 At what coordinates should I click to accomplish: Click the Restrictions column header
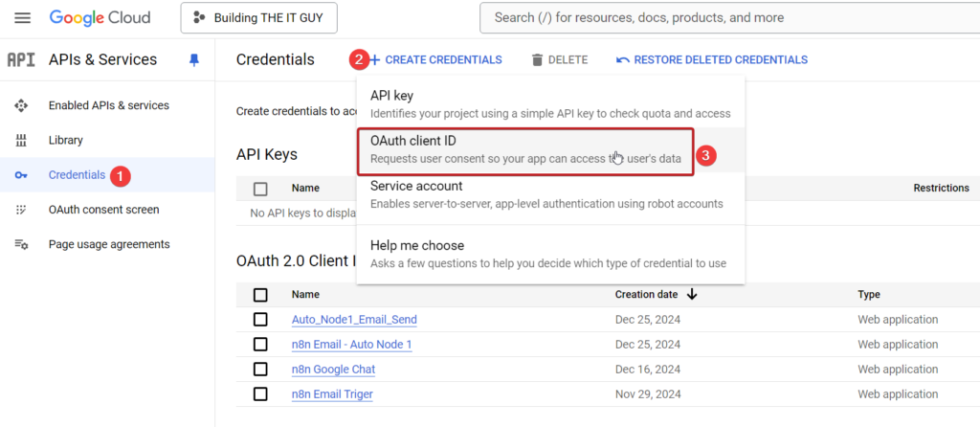942,188
